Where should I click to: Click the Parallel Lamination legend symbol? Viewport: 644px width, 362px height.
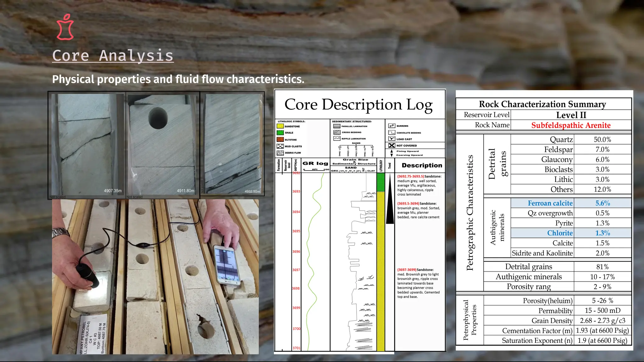(337, 126)
